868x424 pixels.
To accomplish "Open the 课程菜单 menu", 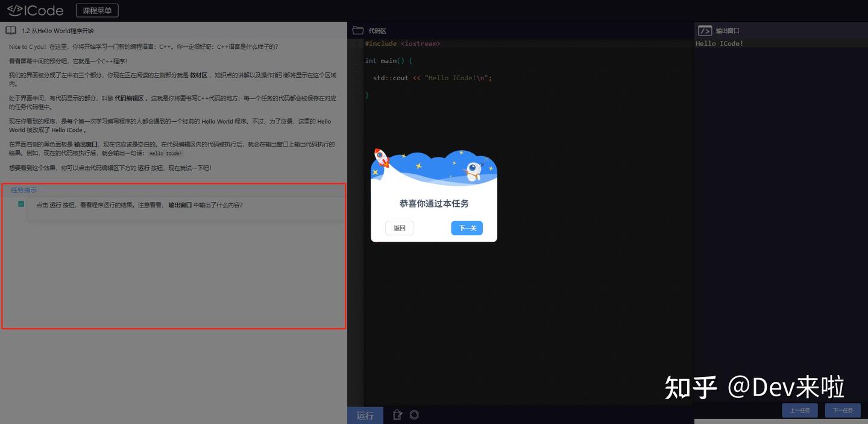I will point(96,10).
